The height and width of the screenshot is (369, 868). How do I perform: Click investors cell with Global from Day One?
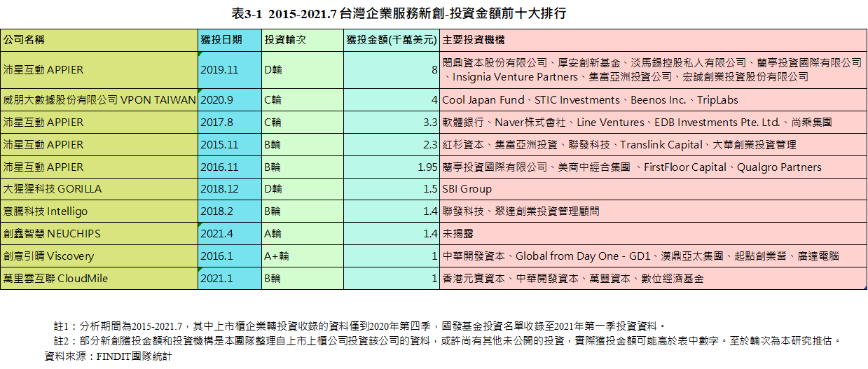coord(654,256)
